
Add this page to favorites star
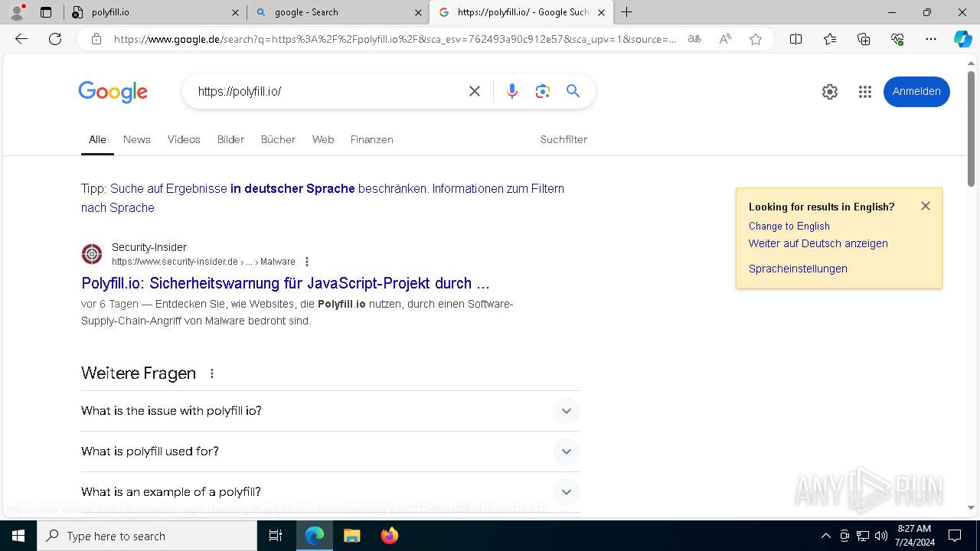[x=756, y=39]
